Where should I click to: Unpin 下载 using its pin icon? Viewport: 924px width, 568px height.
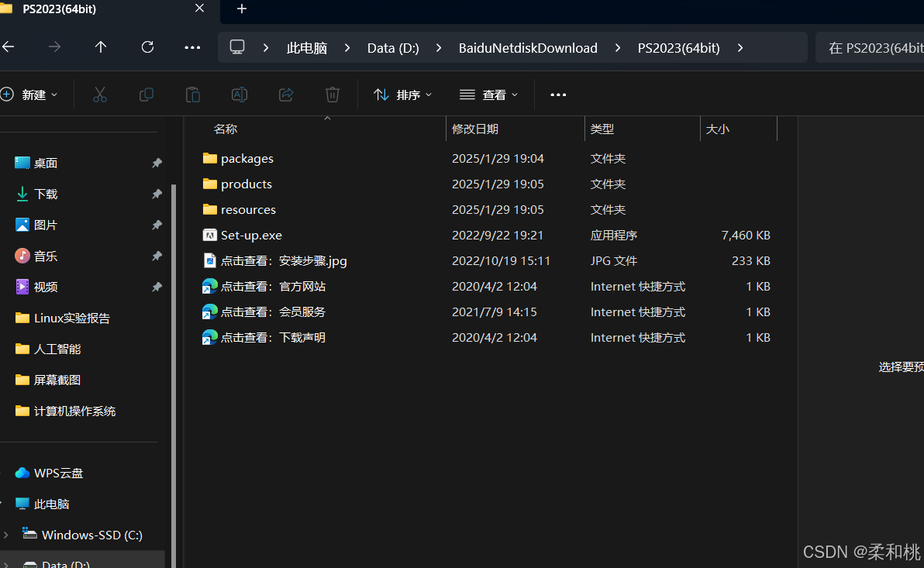point(157,194)
